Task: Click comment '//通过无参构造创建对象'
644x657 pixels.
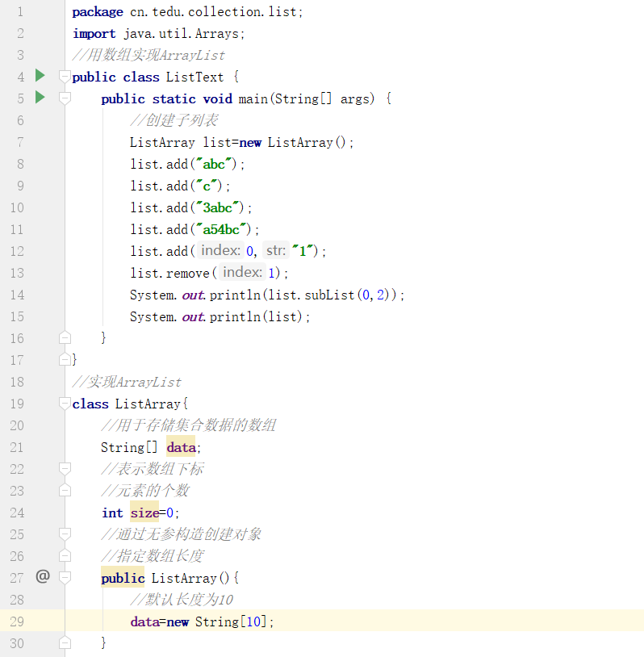Action: tap(181, 534)
